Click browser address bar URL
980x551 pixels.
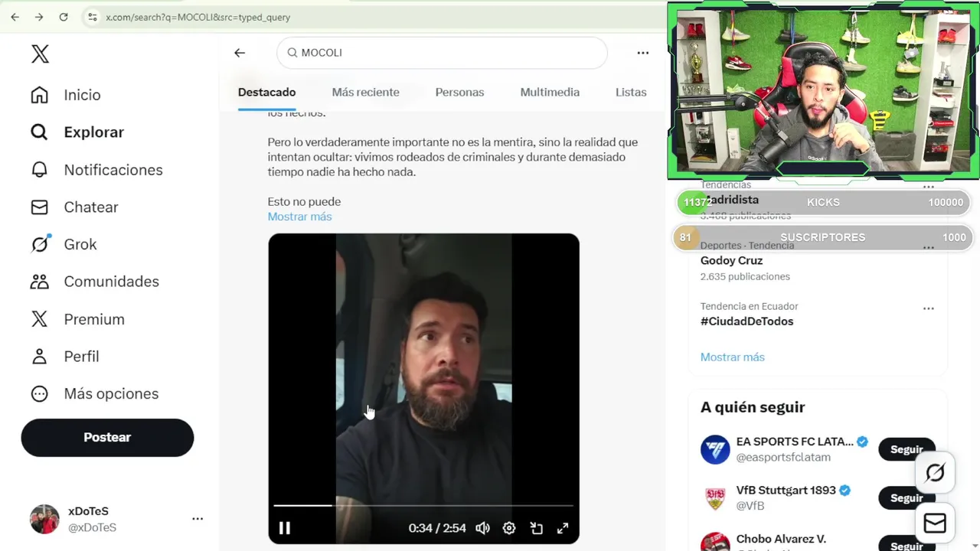pyautogui.click(x=198, y=17)
